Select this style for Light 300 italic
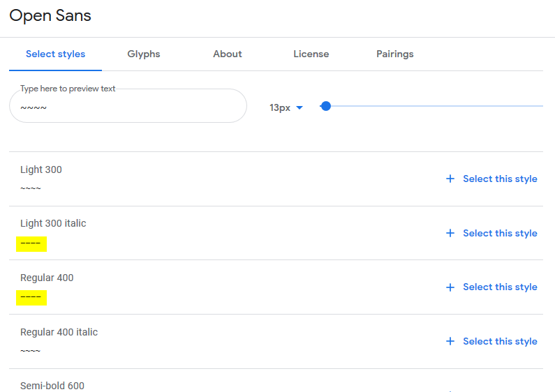 500,233
